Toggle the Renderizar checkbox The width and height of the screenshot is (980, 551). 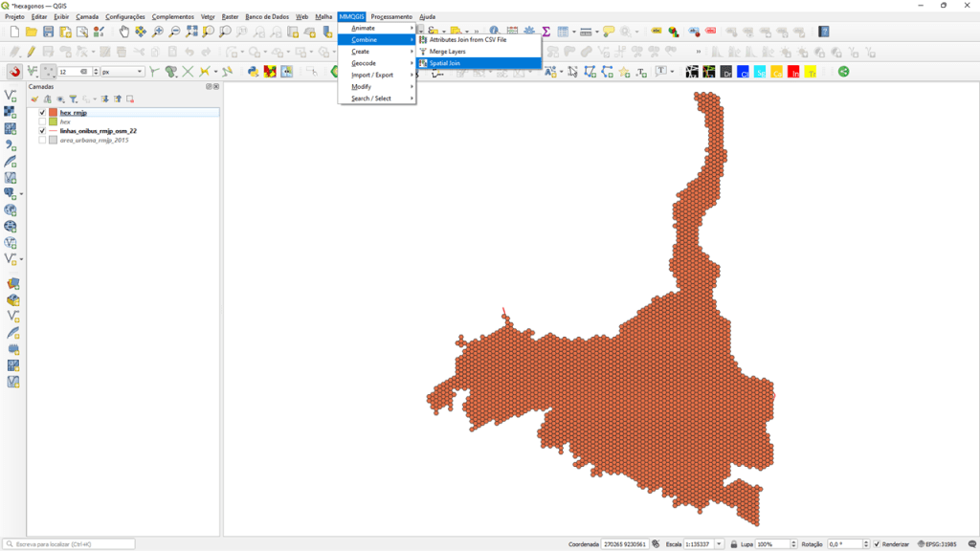click(x=878, y=544)
